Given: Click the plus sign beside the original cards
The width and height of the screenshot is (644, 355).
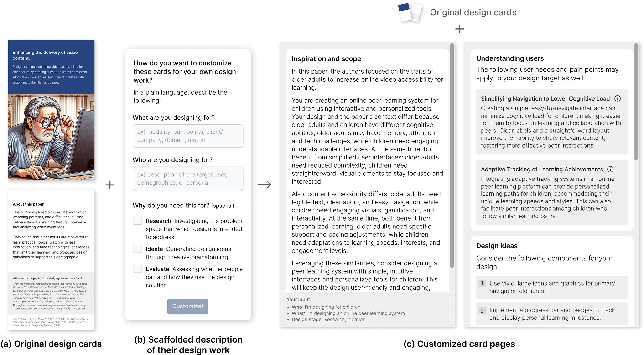Looking at the screenshot, I should (x=110, y=185).
